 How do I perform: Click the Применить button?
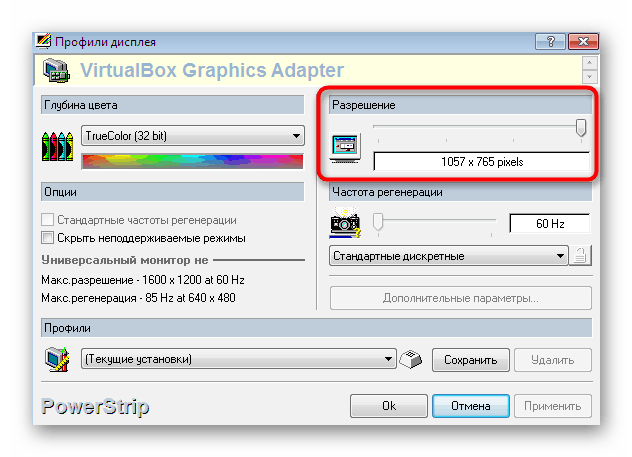pos(553,406)
